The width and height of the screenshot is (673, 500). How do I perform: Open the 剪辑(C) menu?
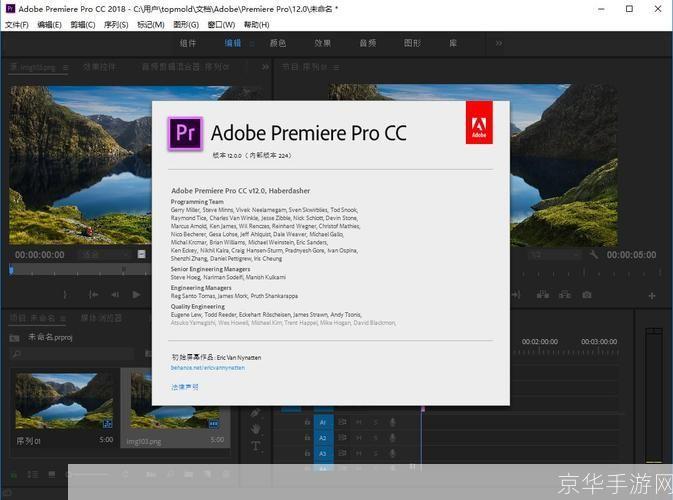[83, 25]
